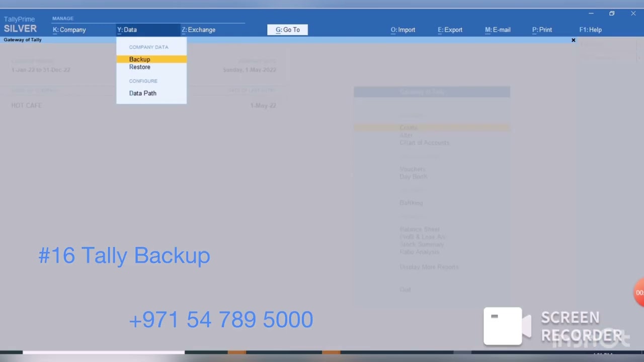The height and width of the screenshot is (362, 644).
Task: Click Banking in Gateway of Tally
Action: click(411, 203)
